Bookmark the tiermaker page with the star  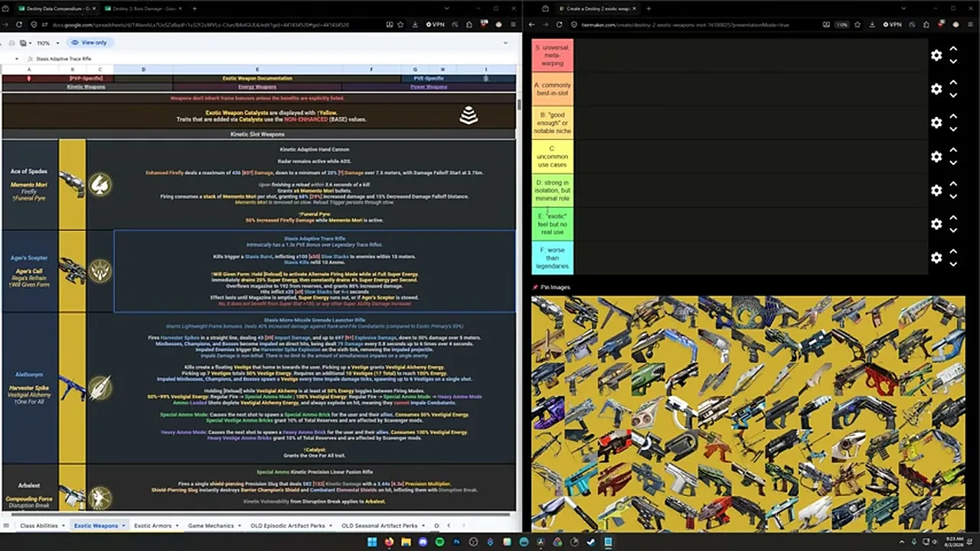[x=856, y=24]
